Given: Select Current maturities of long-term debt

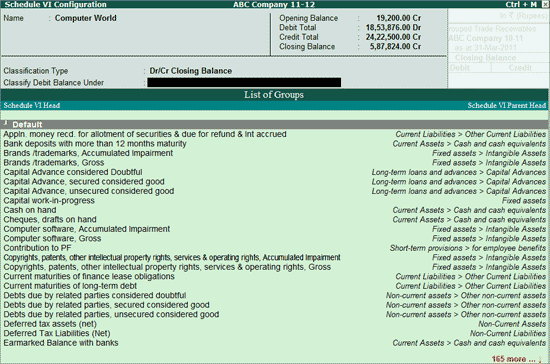Looking at the screenshot, I should [275, 286].
